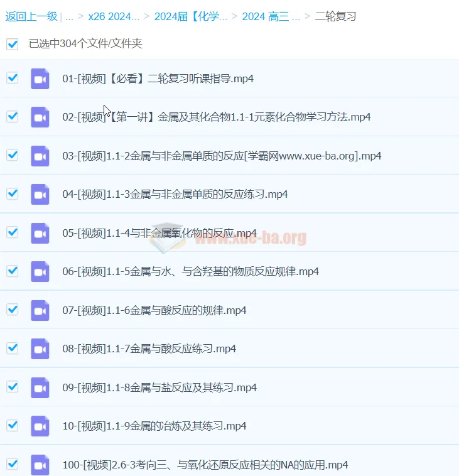Click video icon of 03 金属与非金属单质的反应 file
This screenshot has height=476, width=459.
pyautogui.click(x=40, y=156)
